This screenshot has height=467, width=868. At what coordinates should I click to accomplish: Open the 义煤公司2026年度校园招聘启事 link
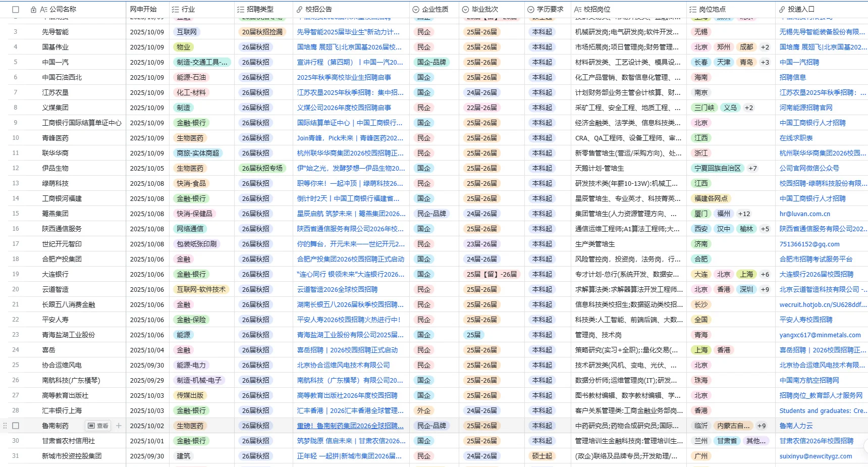(344, 108)
